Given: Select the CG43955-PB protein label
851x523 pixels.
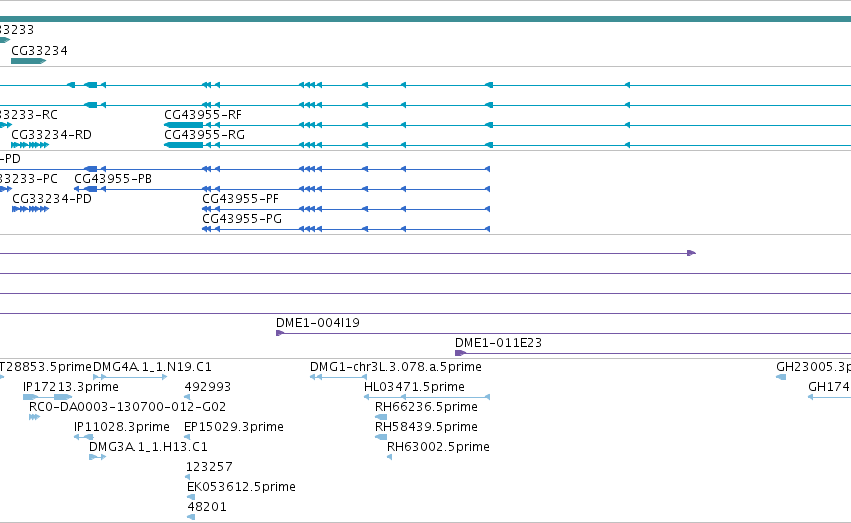Looking at the screenshot, I should point(113,178).
